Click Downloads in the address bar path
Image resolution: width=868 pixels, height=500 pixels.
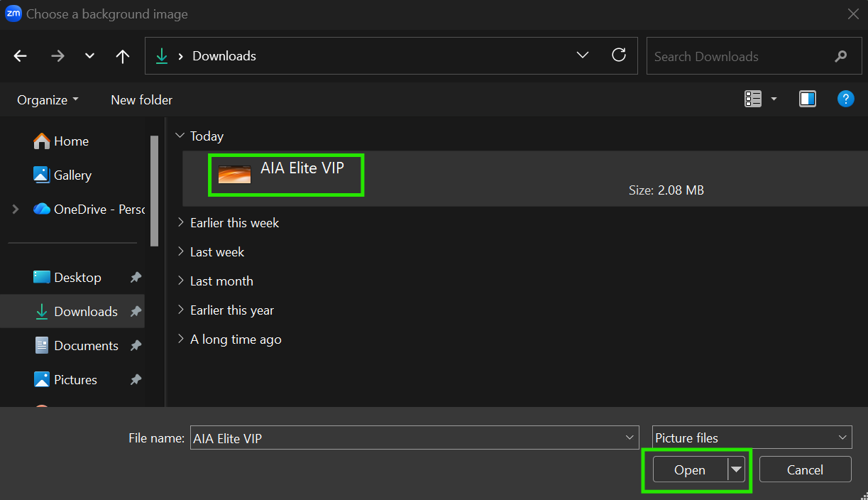[224, 56]
